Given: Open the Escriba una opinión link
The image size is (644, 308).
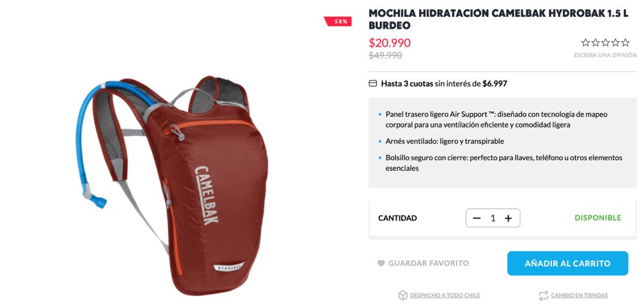Looking at the screenshot, I should pyautogui.click(x=605, y=55).
